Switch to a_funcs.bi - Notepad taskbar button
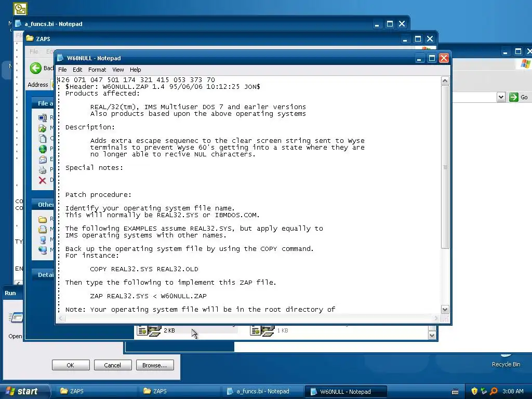Viewport: 532px width, 399px height. (x=262, y=391)
